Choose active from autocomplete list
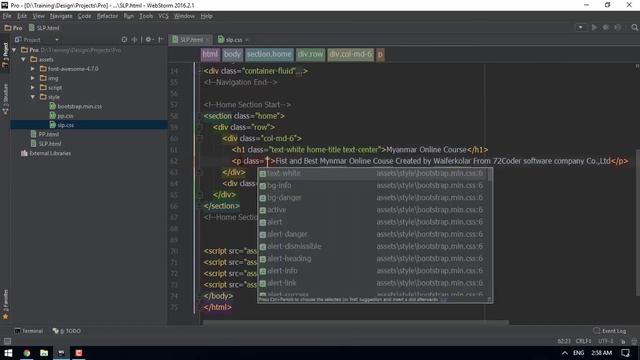The width and height of the screenshot is (640, 360). click(x=372, y=210)
